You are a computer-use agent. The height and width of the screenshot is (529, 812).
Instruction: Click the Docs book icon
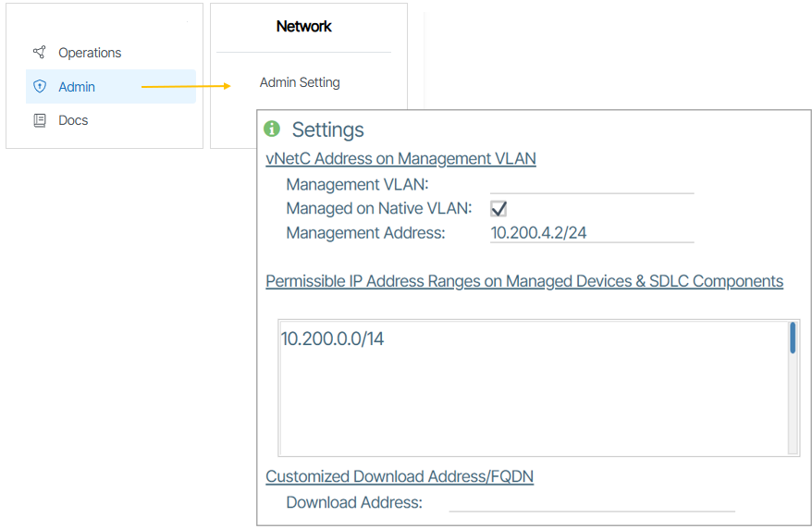pyautogui.click(x=39, y=120)
